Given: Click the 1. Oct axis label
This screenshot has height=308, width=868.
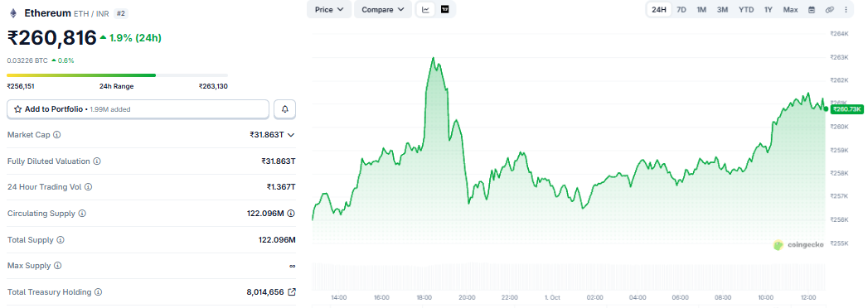Looking at the screenshot, I should pyautogui.click(x=552, y=297).
